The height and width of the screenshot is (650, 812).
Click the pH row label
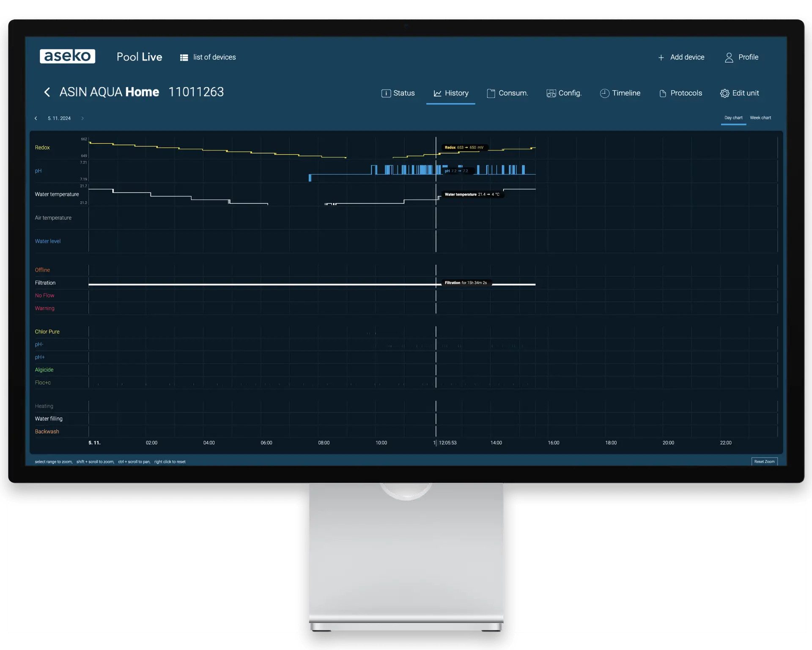[x=38, y=171]
